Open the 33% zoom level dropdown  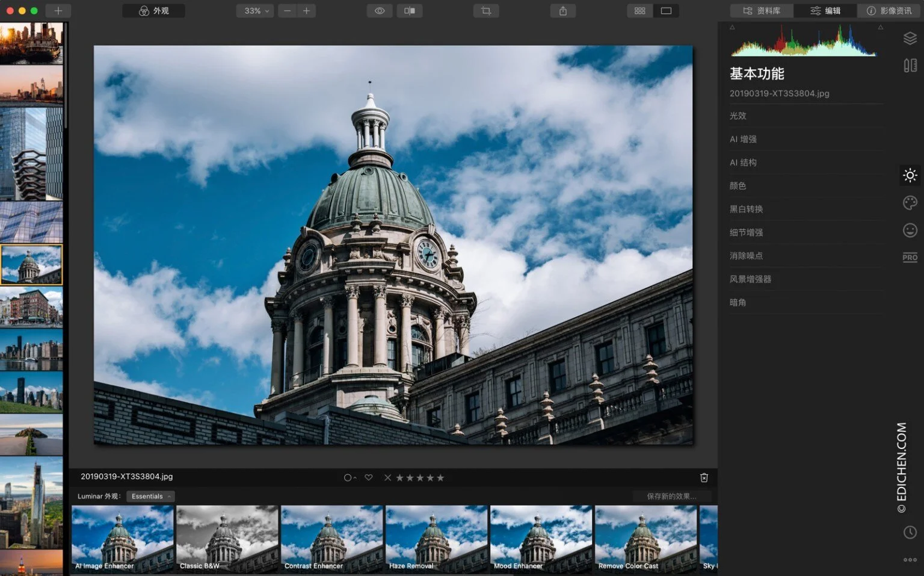click(255, 11)
